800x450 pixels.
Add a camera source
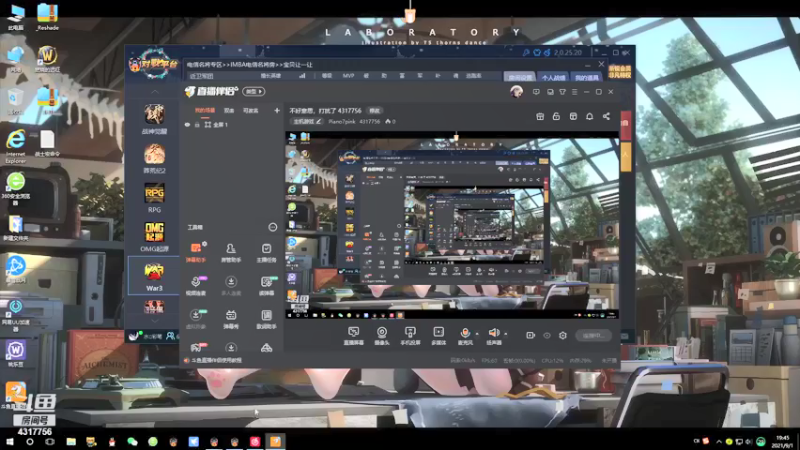(382, 336)
